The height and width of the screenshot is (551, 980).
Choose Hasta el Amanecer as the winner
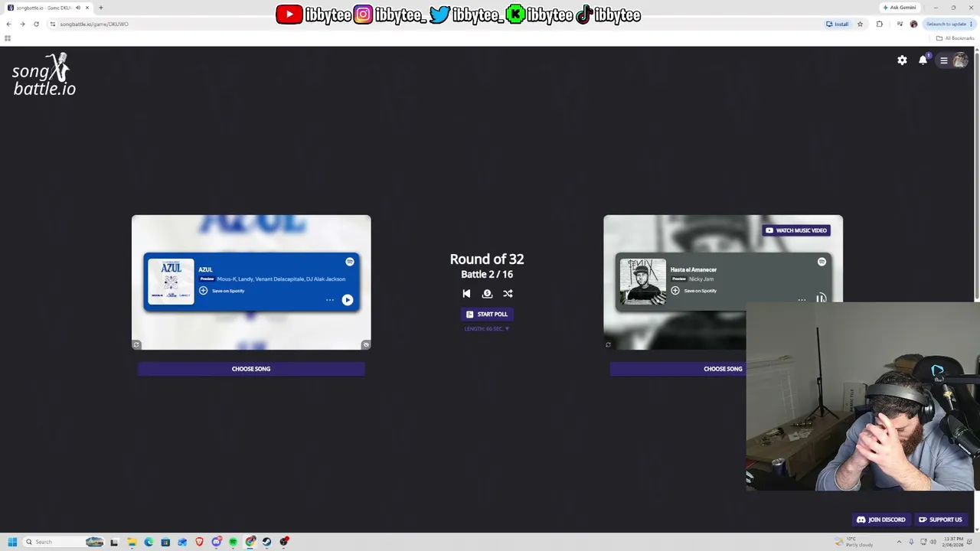[678, 369]
